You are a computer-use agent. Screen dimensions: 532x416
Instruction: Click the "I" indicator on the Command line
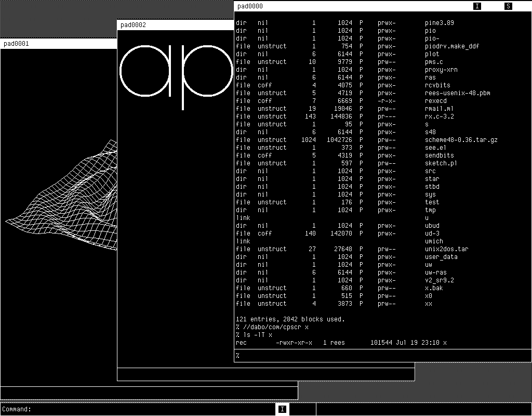click(282, 409)
